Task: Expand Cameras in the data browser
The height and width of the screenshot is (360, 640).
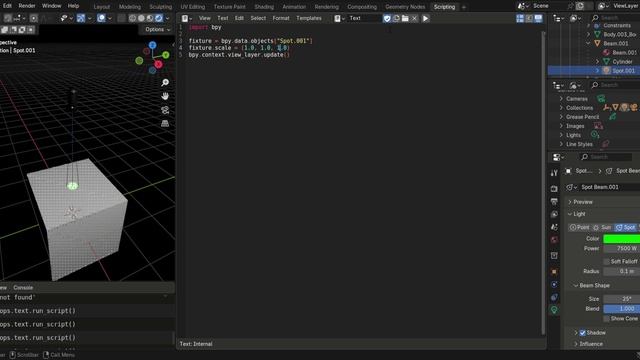Action: click(x=561, y=99)
